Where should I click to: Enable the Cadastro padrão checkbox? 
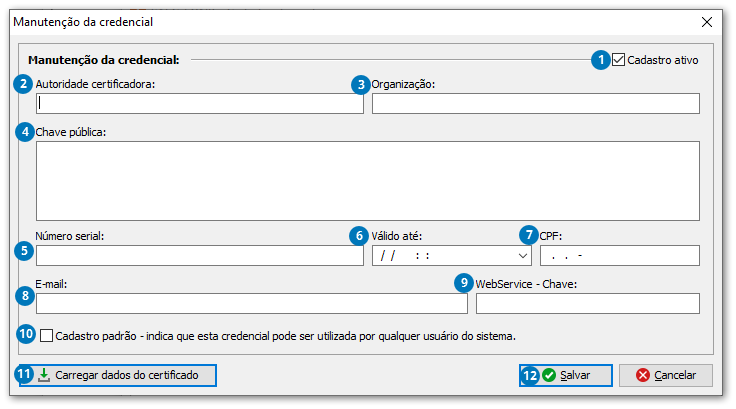coord(47,335)
